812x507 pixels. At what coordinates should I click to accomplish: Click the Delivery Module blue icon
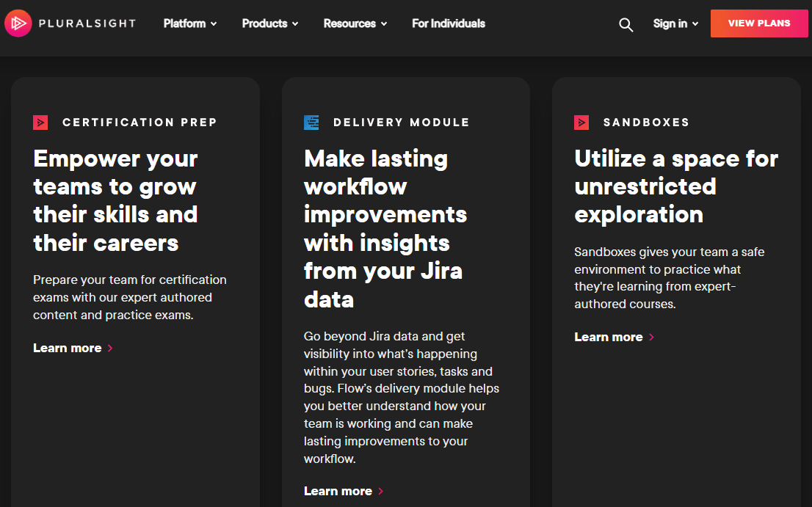[311, 123]
